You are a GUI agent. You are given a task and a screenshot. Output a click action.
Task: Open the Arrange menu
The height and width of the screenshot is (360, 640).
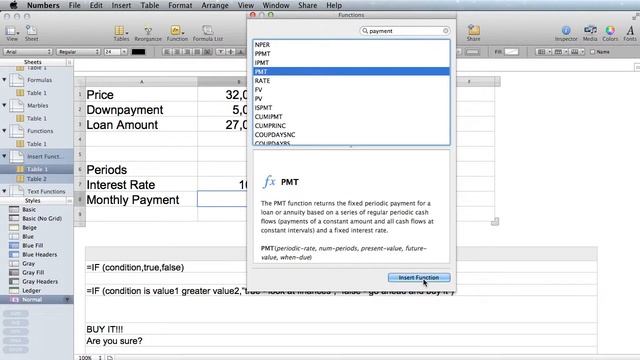click(x=215, y=5)
